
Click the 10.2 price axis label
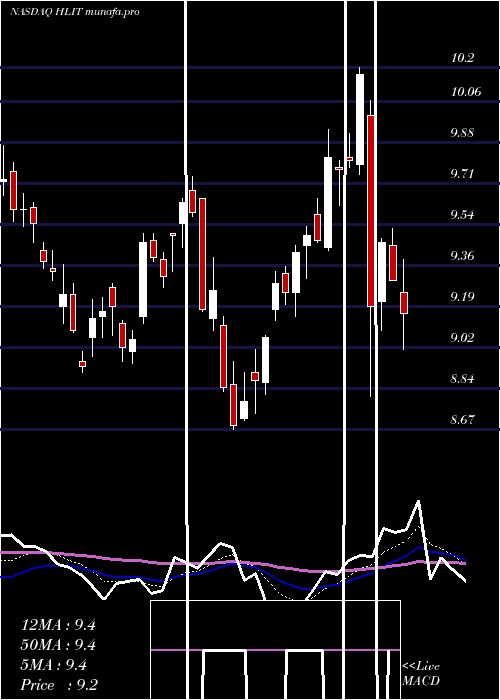(462, 58)
